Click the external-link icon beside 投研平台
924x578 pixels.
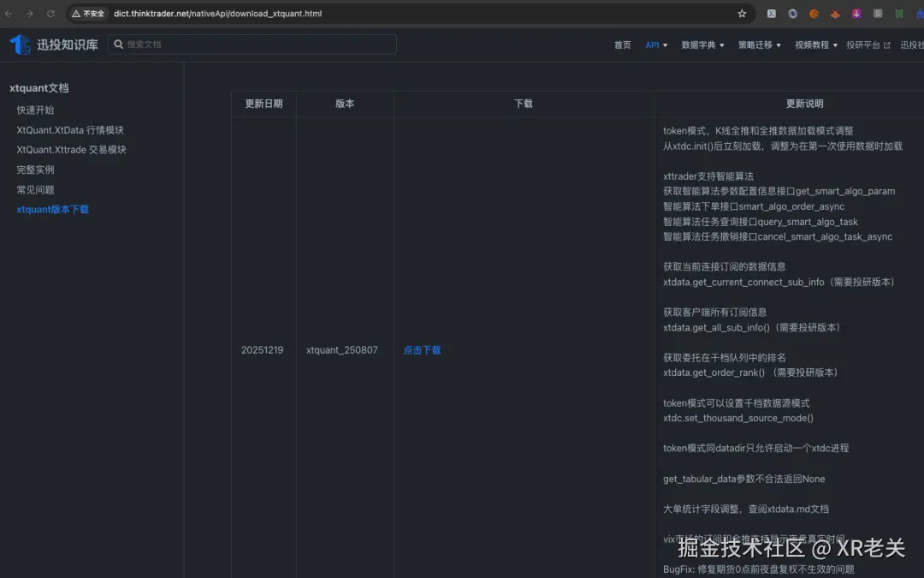[887, 45]
